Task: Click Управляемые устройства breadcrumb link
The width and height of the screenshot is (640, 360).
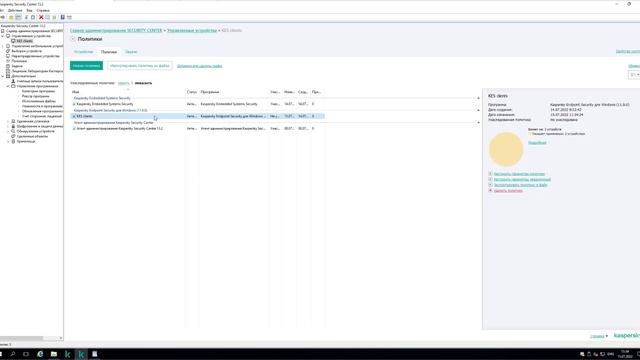Action: tap(192, 30)
